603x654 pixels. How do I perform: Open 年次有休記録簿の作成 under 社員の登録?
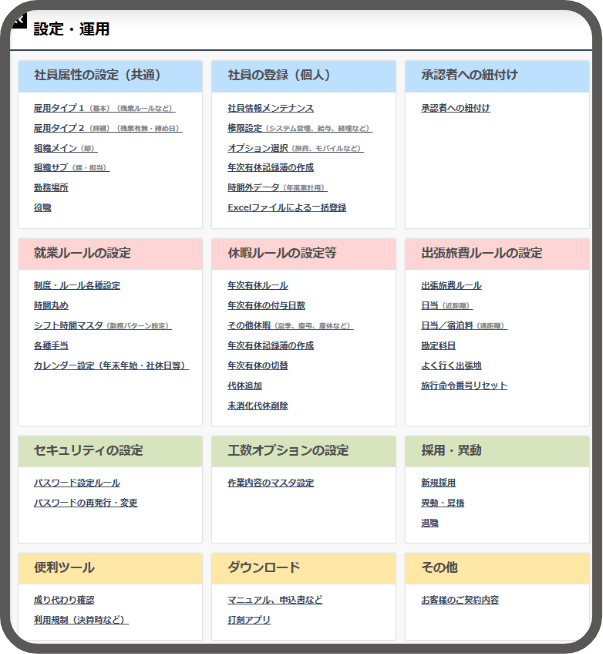pyautogui.click(x=270, y=167)
